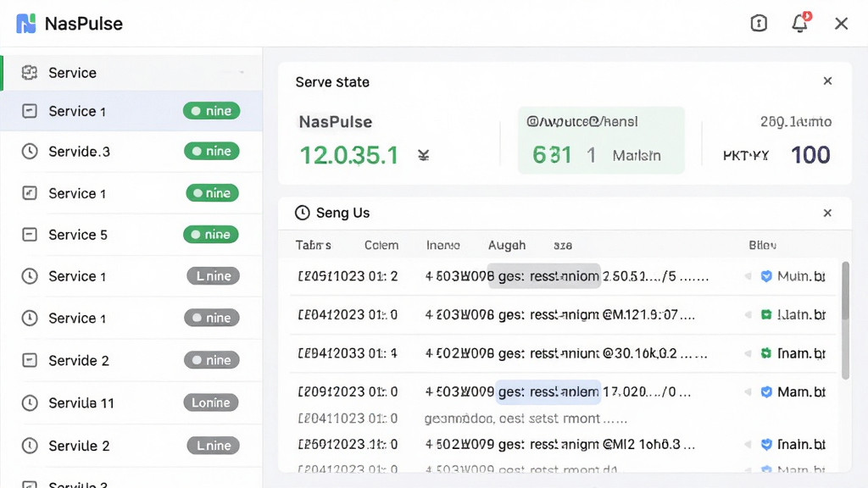Expand the small arrow left of Inam.bt

(748, 353)
